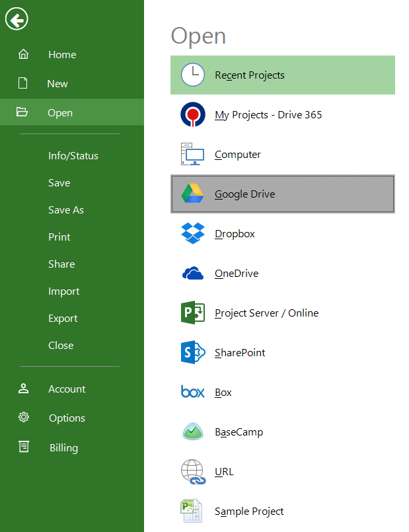
Task: Open Account settings label
Action: [x=67, y=389]
